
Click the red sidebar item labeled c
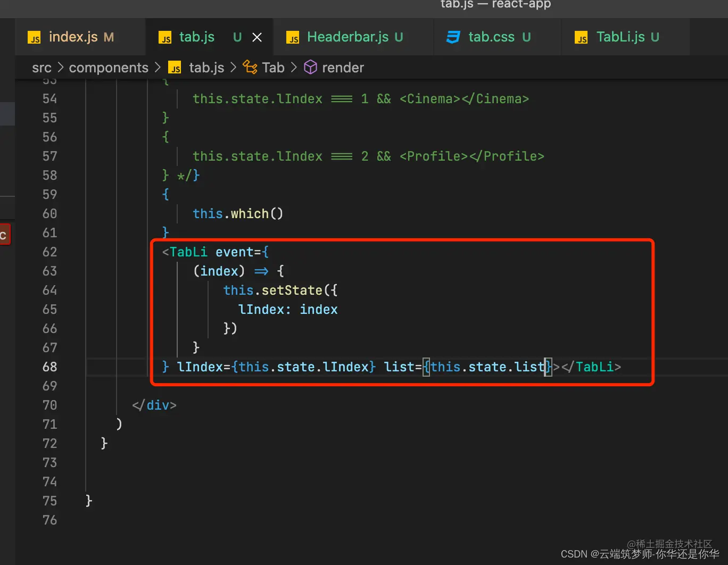[5, 235]
